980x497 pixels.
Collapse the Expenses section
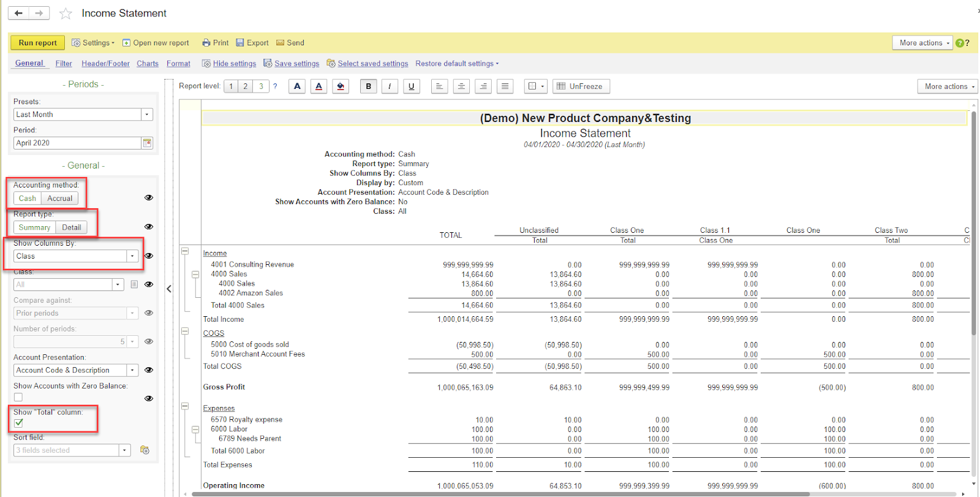click(x=185, y=406)
